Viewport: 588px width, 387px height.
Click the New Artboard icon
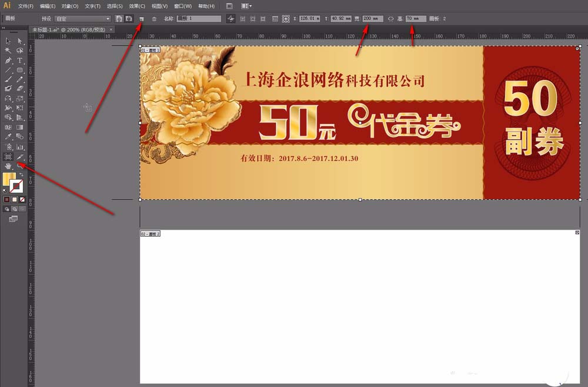[141, 19]
